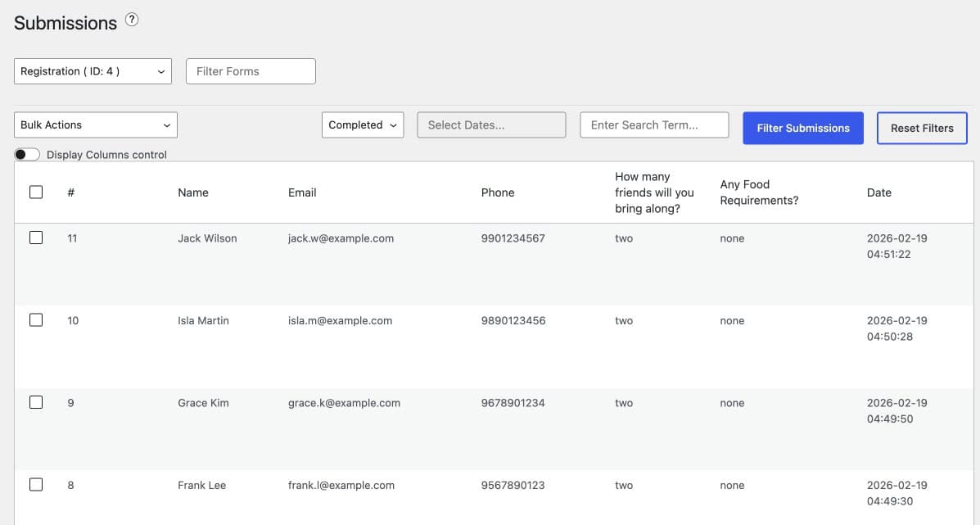Click the date 2026-02-19 04:50:28
Screen dimensions: 980x525
click(x=896, y=328)
